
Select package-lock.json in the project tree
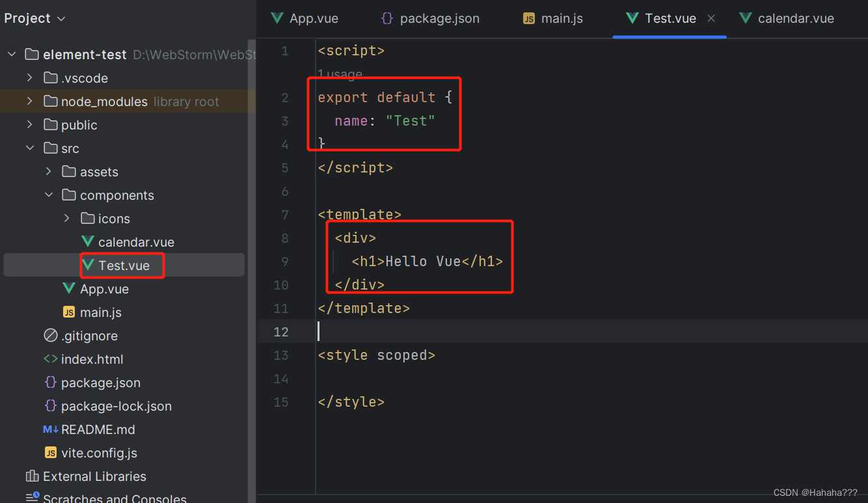click(116, 406)
